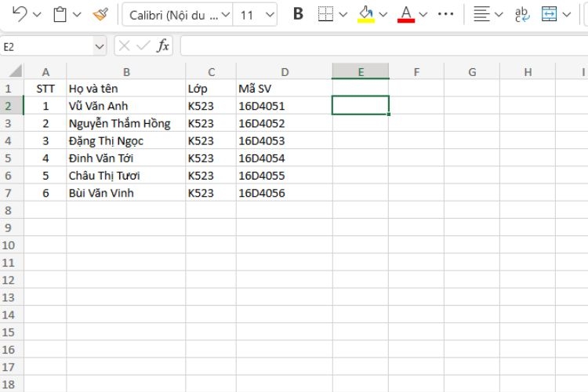Click the 'Lớp' header cell
The image size is (588, 392).
point(211,89)
